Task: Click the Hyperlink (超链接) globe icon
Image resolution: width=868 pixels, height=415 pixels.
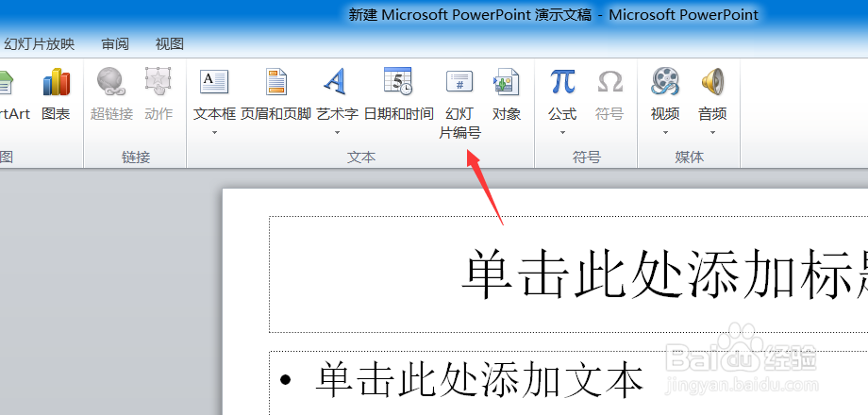Action: 112,82
